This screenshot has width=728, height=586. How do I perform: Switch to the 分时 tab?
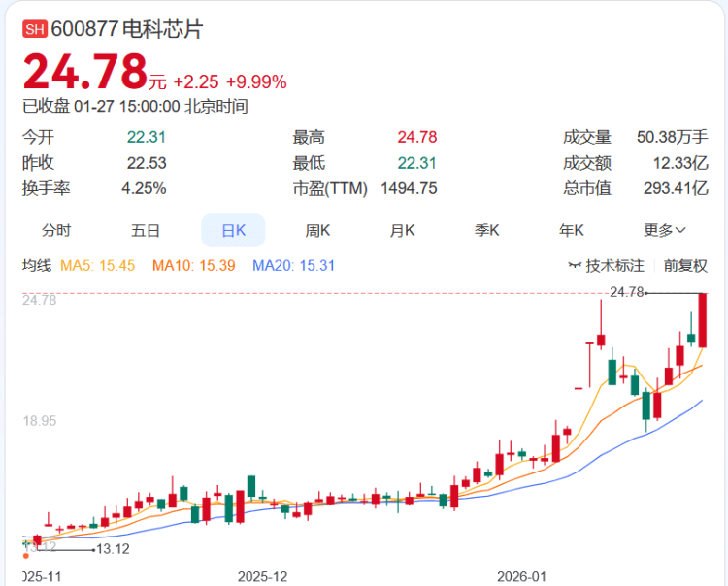pyautogui.click(x=56, y=230)
